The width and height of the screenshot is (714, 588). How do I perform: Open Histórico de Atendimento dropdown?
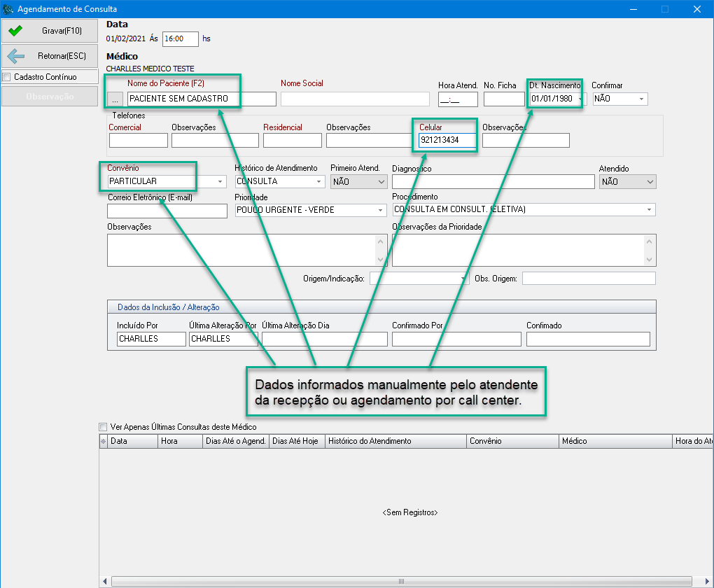point(318,181)
